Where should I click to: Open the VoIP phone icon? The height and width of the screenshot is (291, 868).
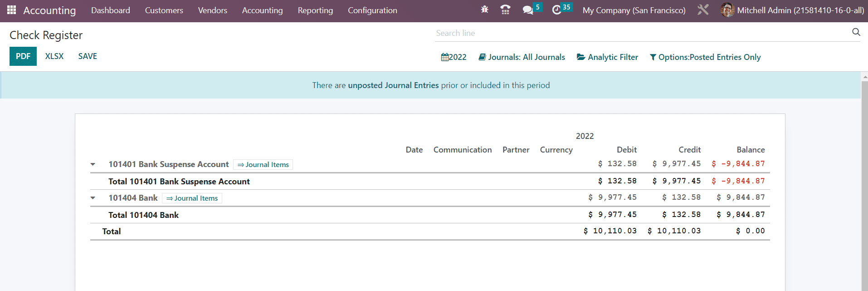(x=505, y=10)
